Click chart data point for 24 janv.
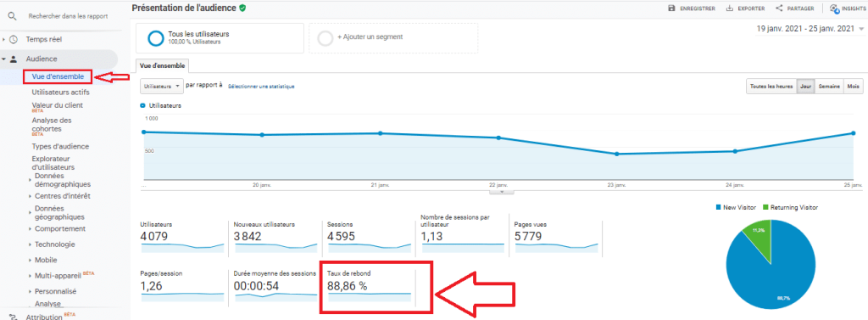The image size is (868, 320). (x=735, y=151)
